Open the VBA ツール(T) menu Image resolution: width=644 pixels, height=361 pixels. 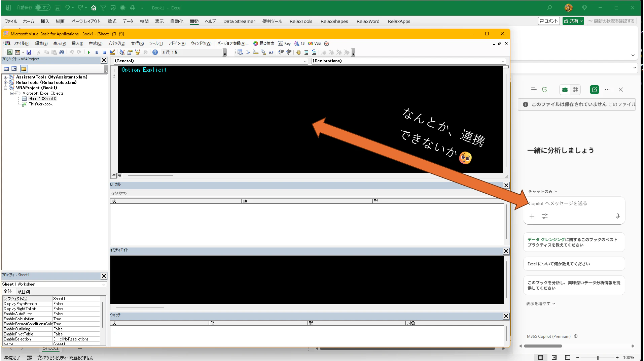(x=156, y=43)
